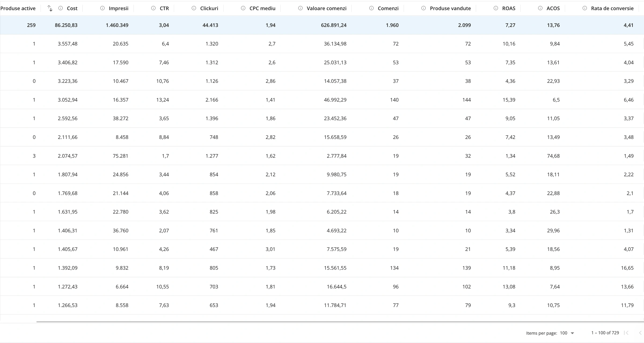
Task: Open the info icon next to Impresii
Action: tap(103, 8)
